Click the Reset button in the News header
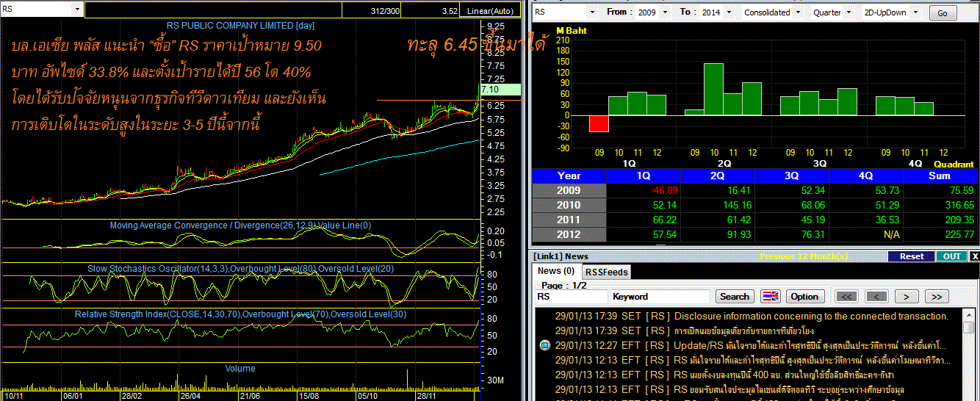This screenshot has width=980, height=401. point(911,256)
